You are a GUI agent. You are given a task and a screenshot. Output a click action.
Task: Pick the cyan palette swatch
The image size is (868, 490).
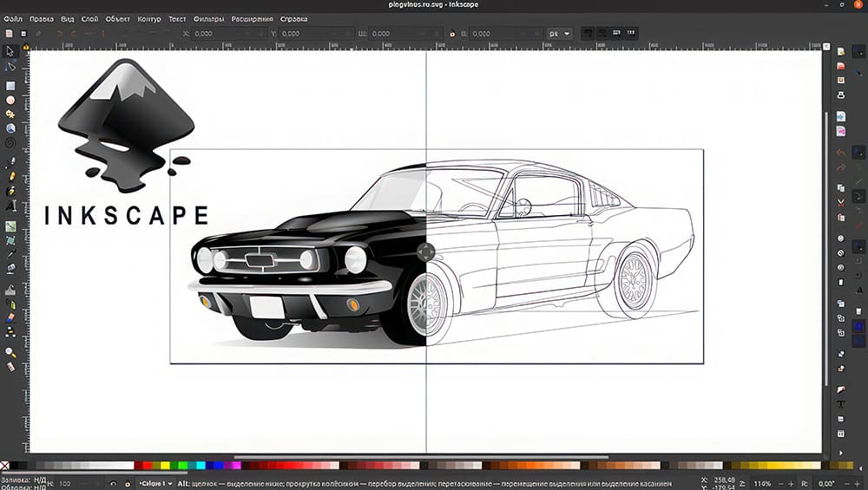point(201,466)
